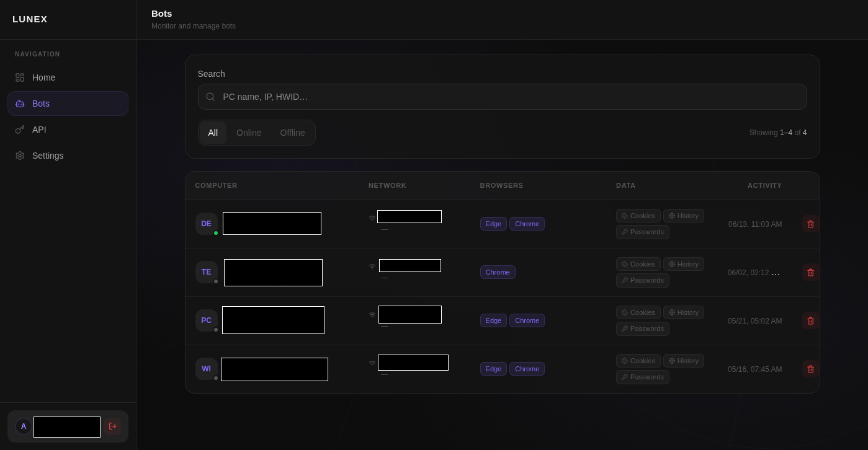Click the Passwords badge in the TE row
Screen dimensions: 868x450
coord(643,280)
